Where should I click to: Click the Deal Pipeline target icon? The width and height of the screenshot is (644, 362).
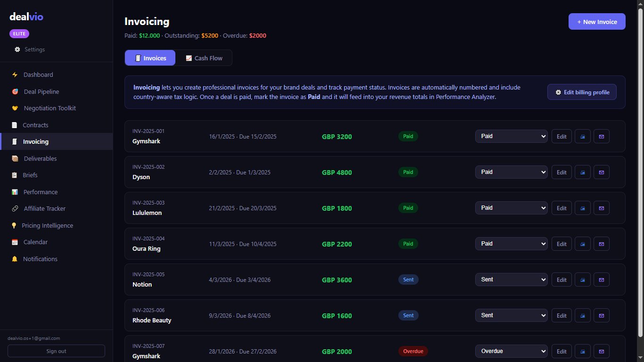(x=15, y=92)
